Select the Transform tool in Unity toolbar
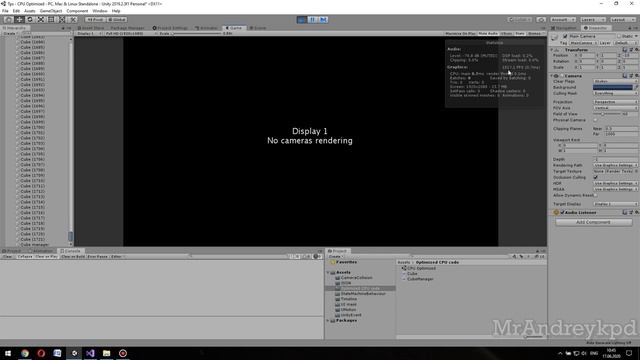Viewport: 640px width, 360px height. 62,20
